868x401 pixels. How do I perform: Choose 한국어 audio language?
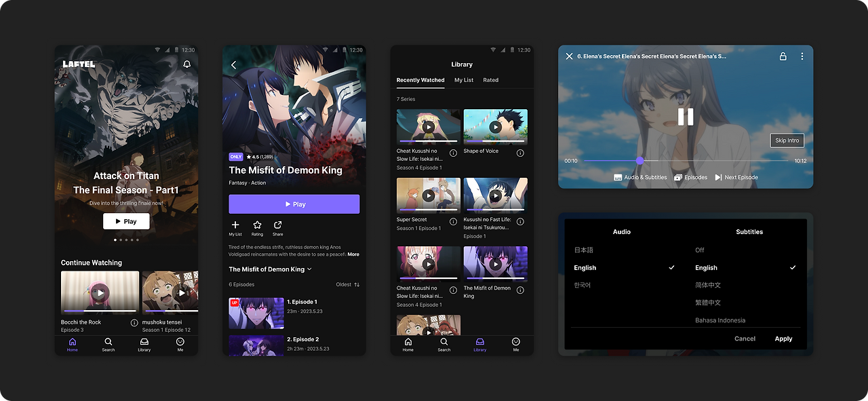pyautogui.click(x=583, y=285)
